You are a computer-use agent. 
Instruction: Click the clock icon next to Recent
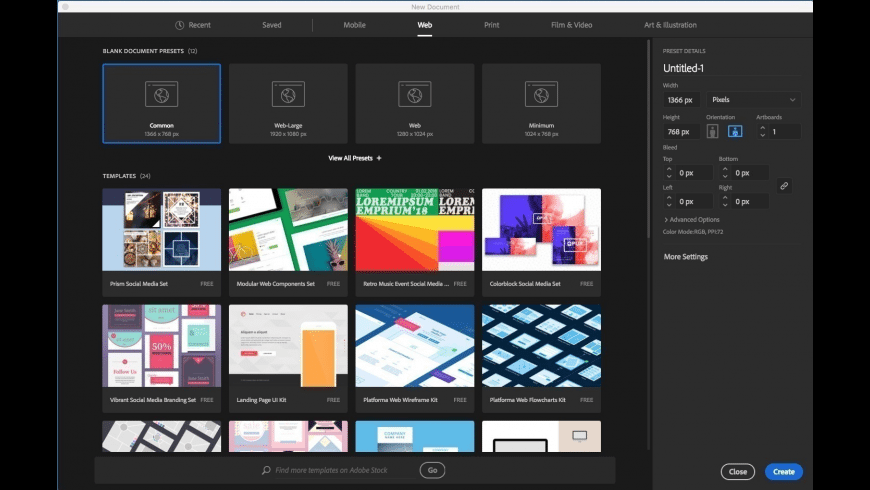pos(179,25)
